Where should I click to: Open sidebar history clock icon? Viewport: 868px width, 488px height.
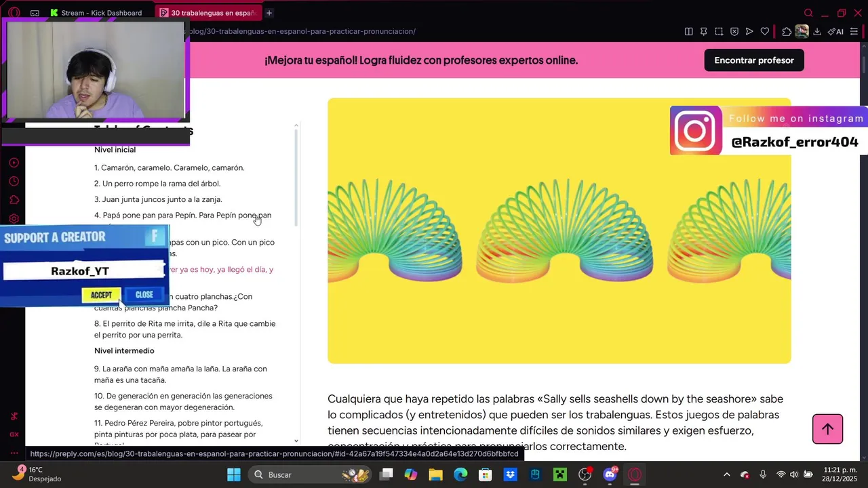coord(14,182)
